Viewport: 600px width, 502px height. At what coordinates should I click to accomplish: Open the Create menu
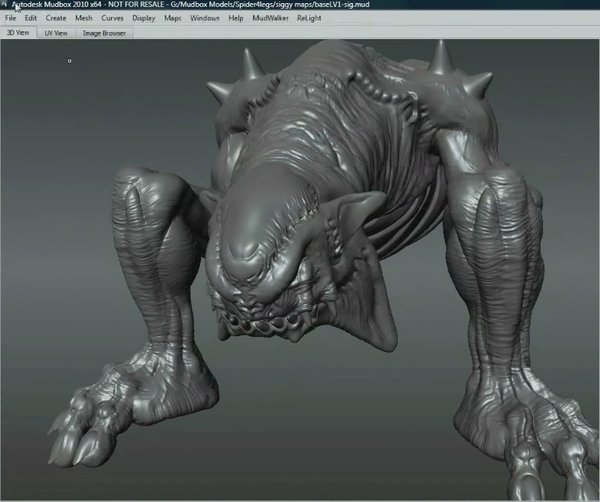point(56,18)
